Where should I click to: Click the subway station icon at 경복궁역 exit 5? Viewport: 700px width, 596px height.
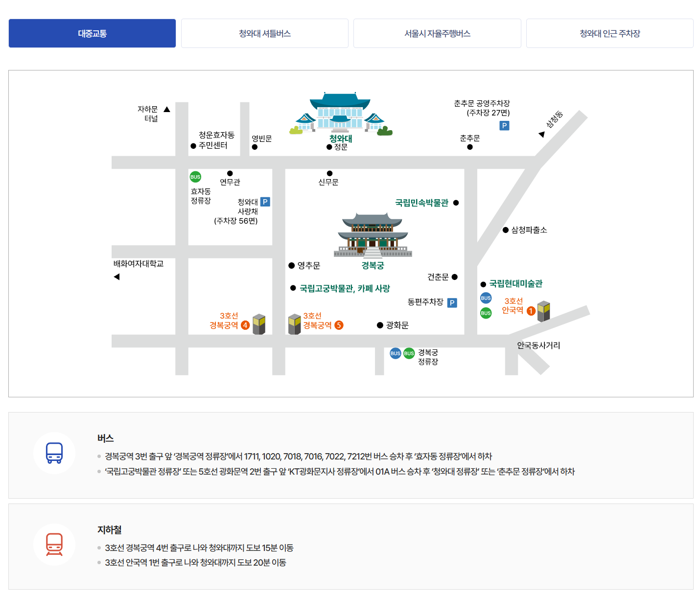294,324
